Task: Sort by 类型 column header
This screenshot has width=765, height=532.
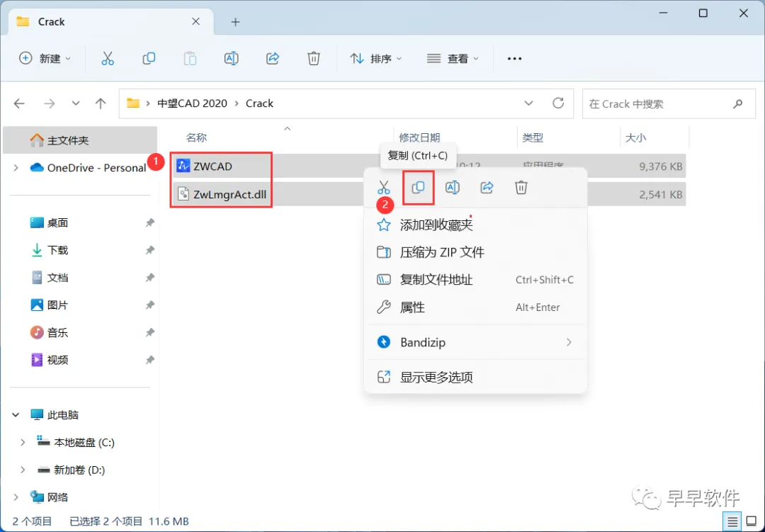Action: tap(532, 138)
